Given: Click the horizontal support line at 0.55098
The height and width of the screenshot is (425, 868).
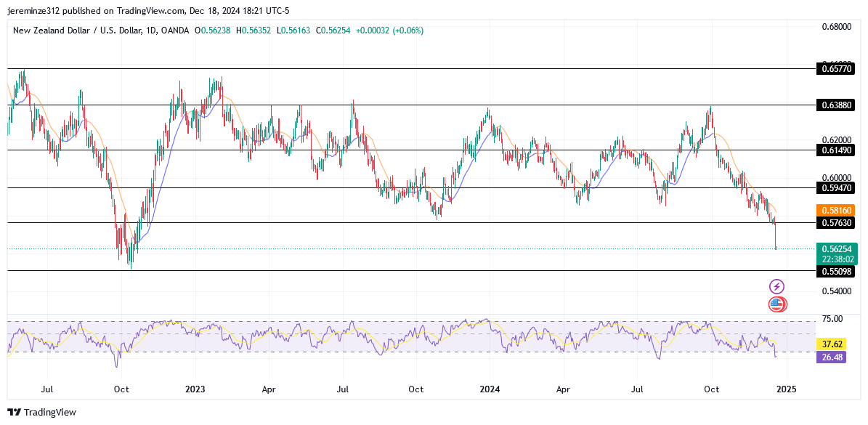Looking at the screenshot, I should (411, 270).
